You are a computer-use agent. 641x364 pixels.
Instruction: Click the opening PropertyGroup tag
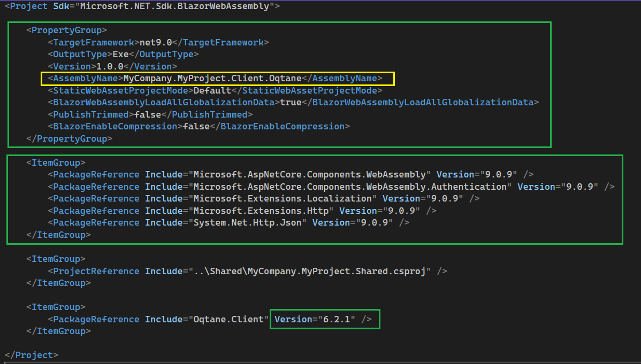[67, 30]
